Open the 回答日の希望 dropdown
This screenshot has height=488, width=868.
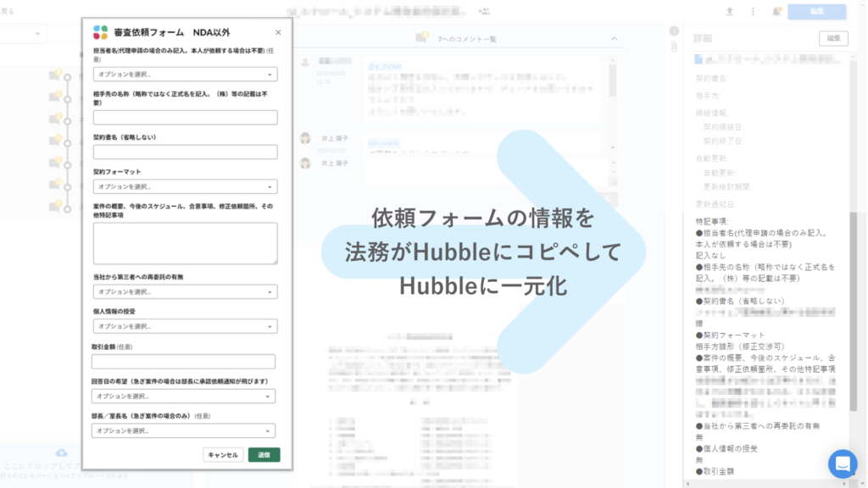183,396
